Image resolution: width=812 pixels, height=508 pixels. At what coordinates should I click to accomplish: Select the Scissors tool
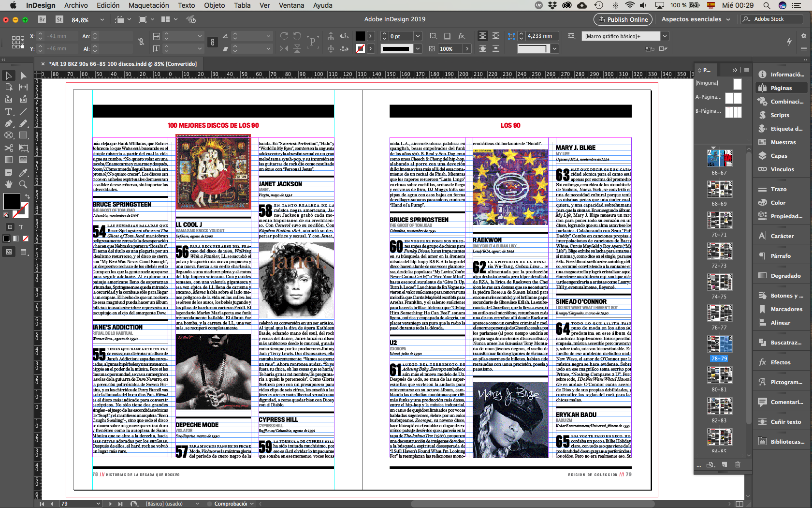pos(9,148)
